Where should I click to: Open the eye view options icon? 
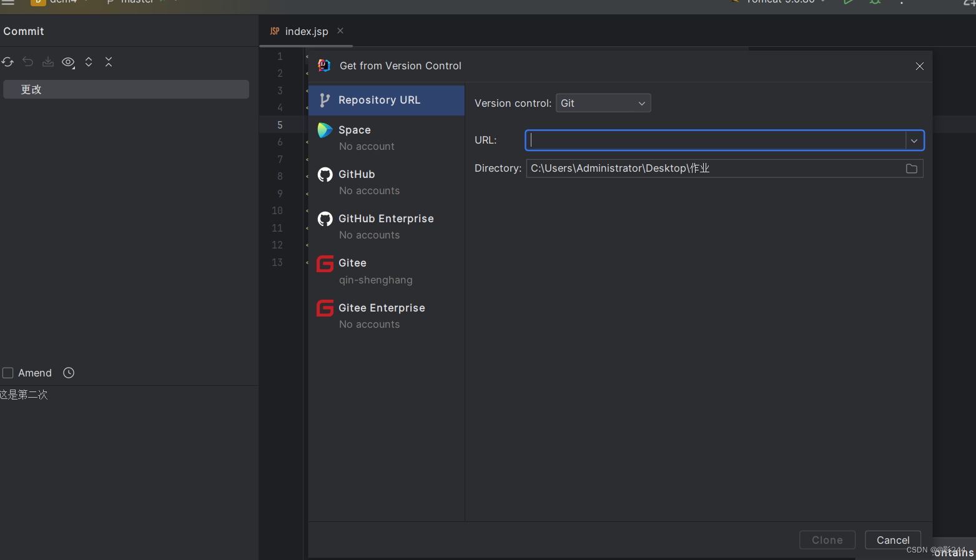tap(68, 62)
